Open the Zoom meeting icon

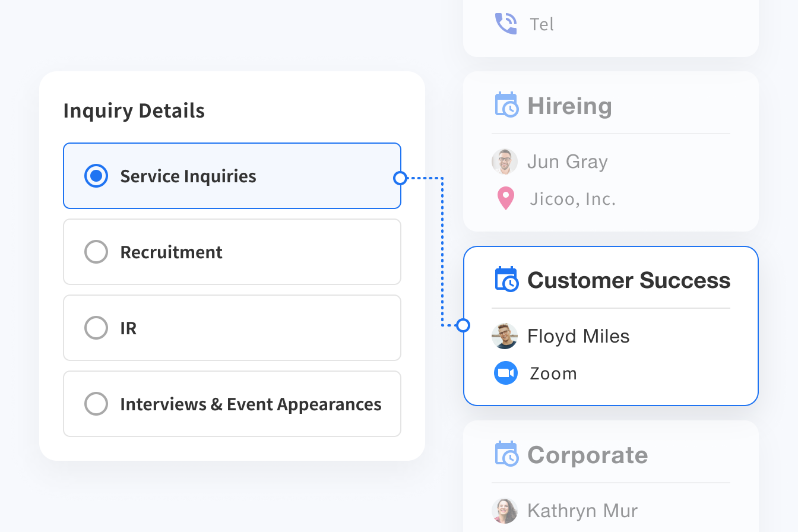pyautogui.click(x=505, y=373)
